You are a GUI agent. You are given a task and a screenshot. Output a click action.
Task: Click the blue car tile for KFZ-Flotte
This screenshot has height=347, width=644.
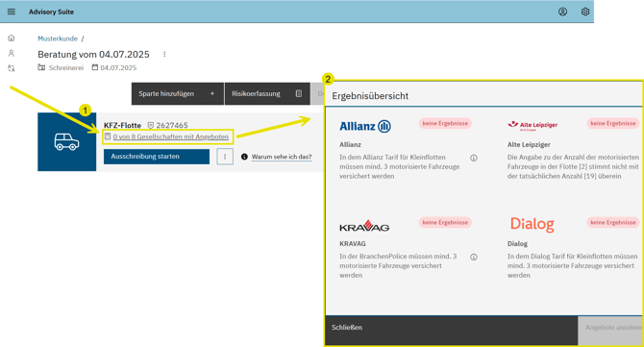click(x=67, y=142)
